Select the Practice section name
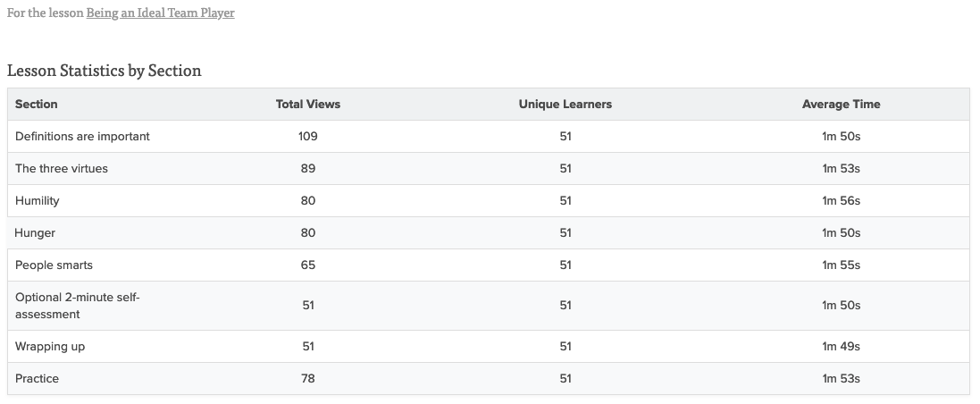This screenshot has width=980, height=404. pos(37,378)
